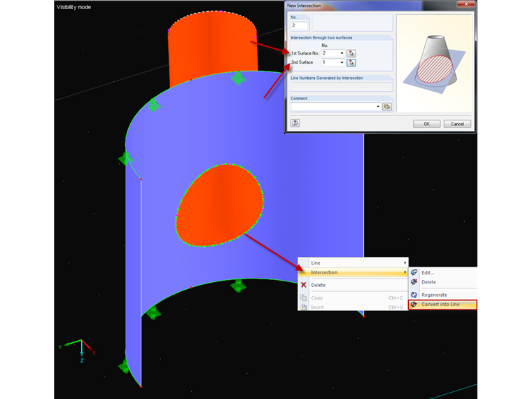Close the New Intersection dialog
The width and height of the screenshot is (532, 399).
[x=465, y=4]
